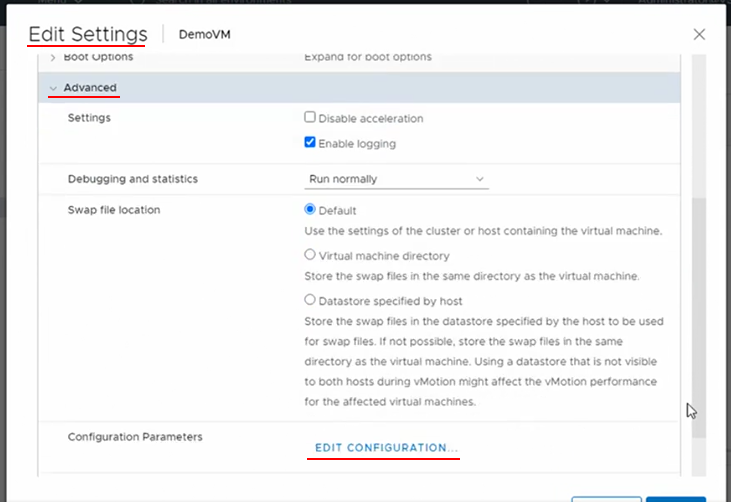Viewport: 731px width, 502px height.
Task: Choose Virtual machine directory radio button
Action: click(310, 254)
